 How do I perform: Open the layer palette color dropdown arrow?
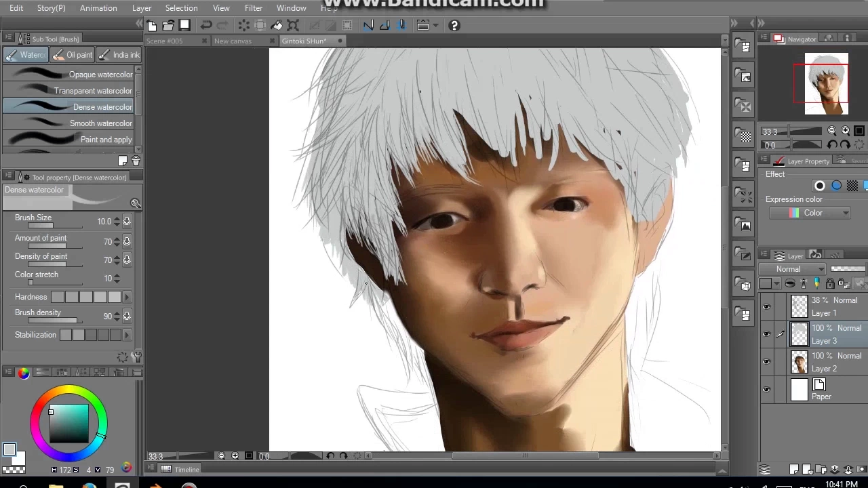tap(776, 284)
